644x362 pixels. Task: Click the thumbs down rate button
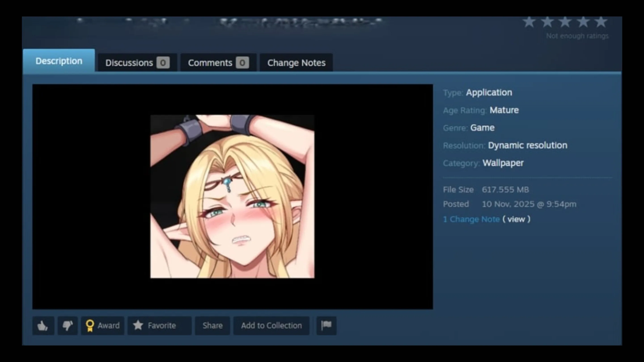click(x=68, y=326)
